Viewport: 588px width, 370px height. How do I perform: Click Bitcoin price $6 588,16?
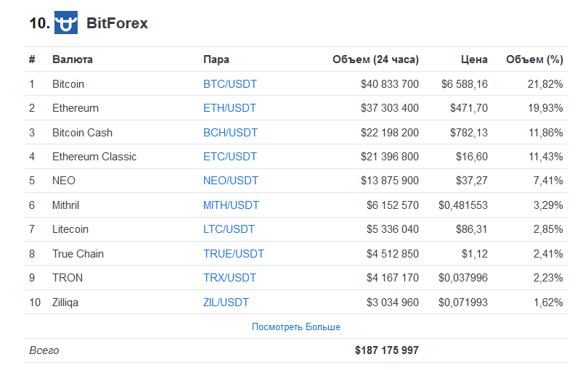coord(465,84)
